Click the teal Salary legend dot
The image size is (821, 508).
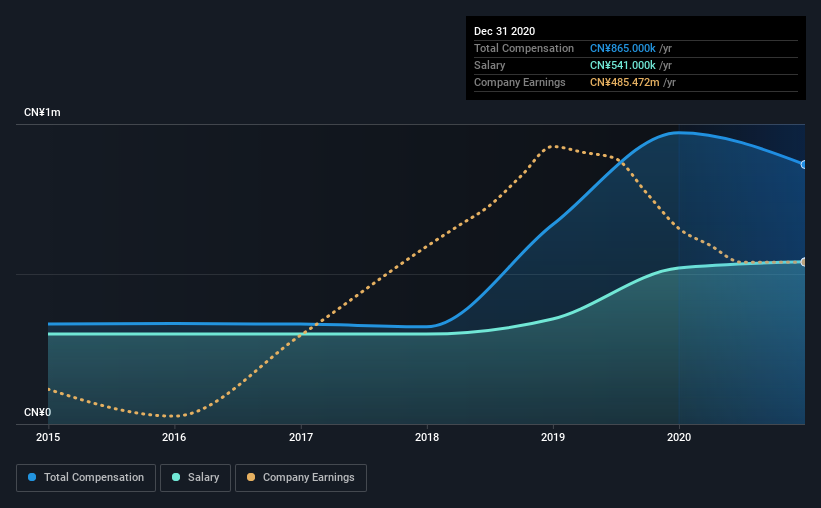[x=176, y=477]
